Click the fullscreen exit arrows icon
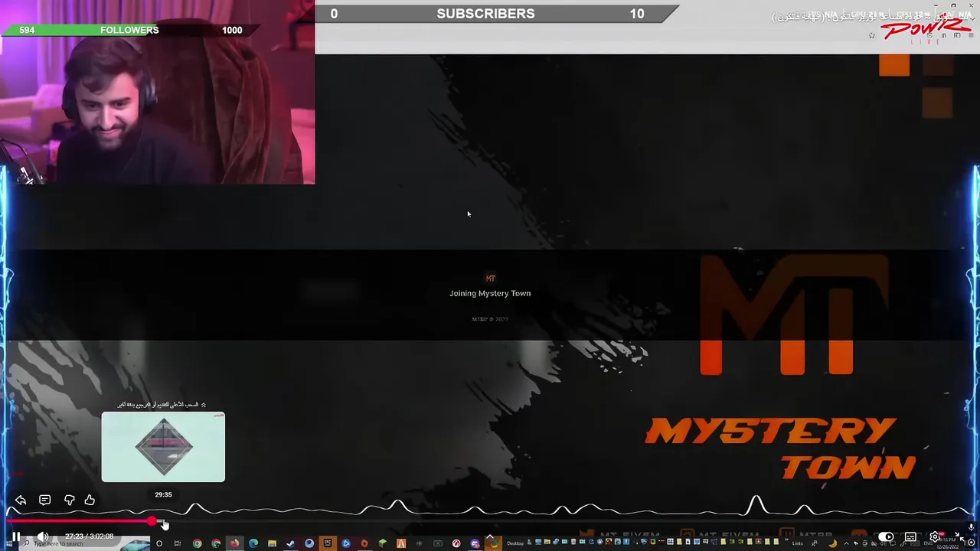 point(959,536)
